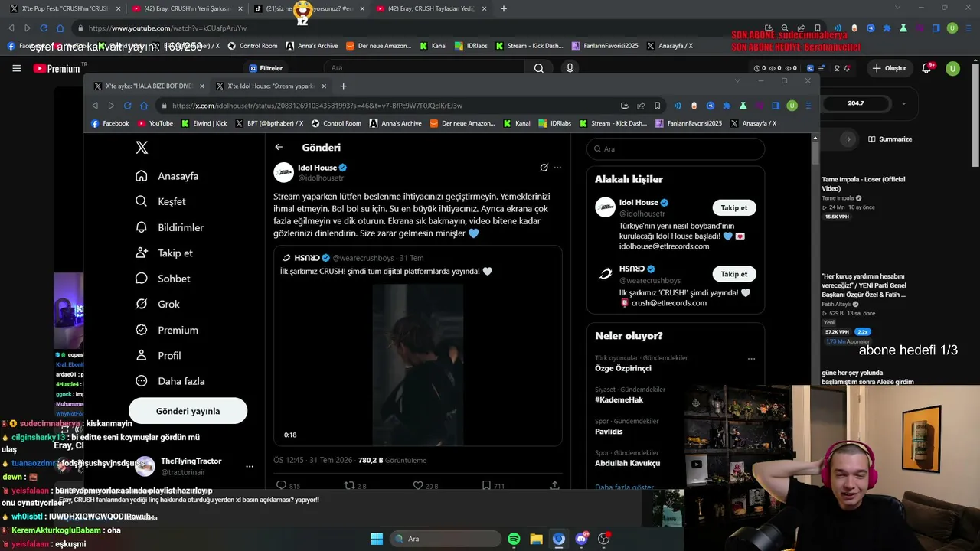Screen dimensions: 980x551
Task: Open the Windows Start menu
Action: point(377,539)
